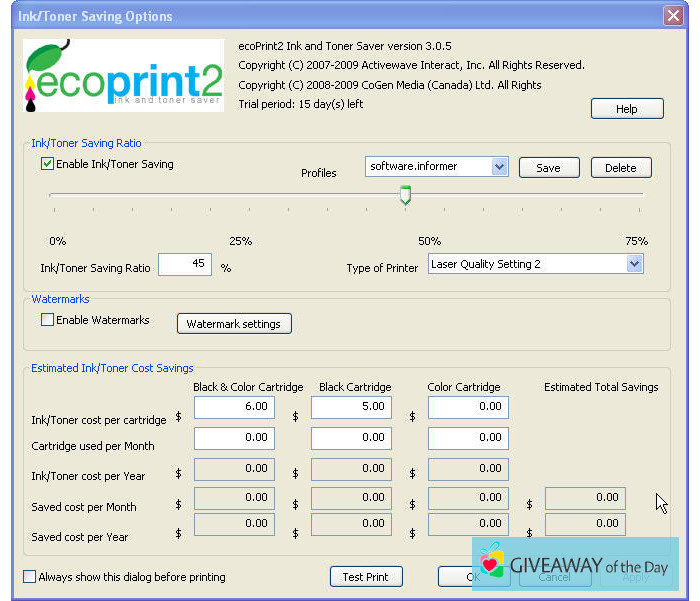Delete the selected profile
Screen dimensions: 700x601
(620, 168)
